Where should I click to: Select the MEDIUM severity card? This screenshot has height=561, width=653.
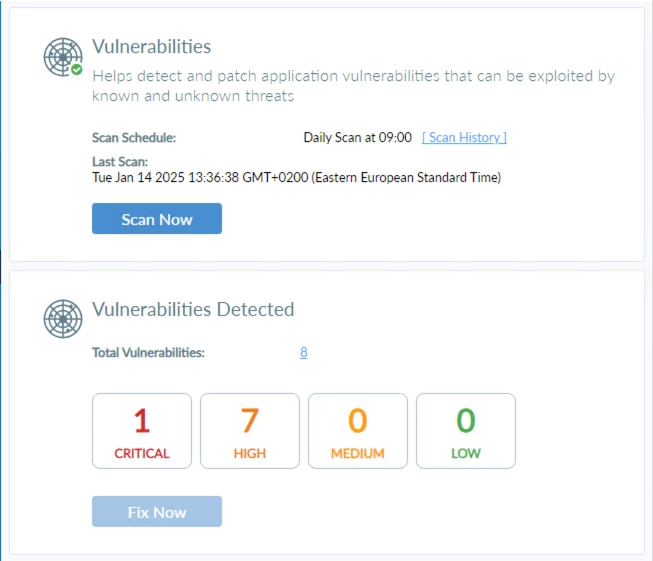point(358,431)
